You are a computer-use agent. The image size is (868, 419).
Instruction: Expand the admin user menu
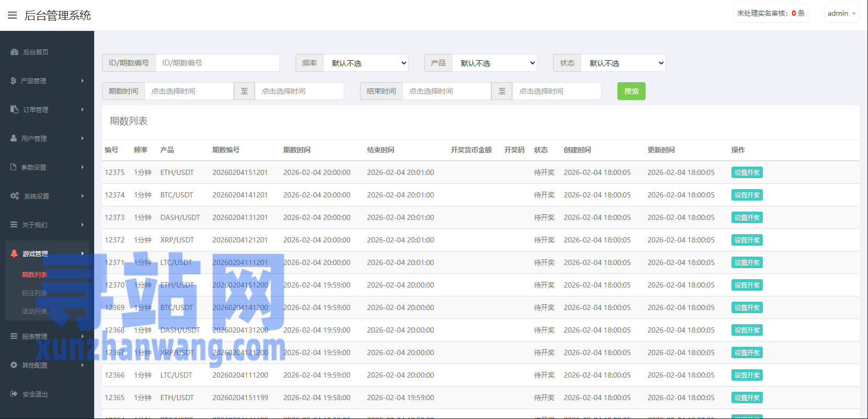(x=841, y=14)
